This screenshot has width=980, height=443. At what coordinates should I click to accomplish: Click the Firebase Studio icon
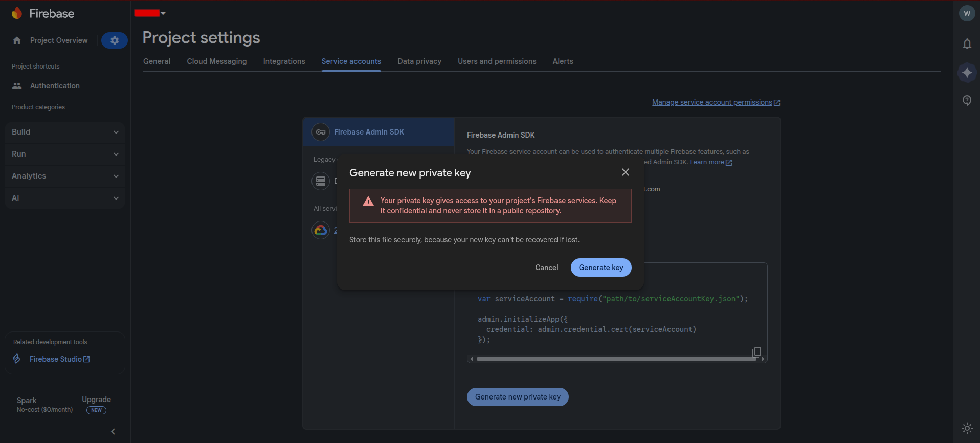(17, 359)
